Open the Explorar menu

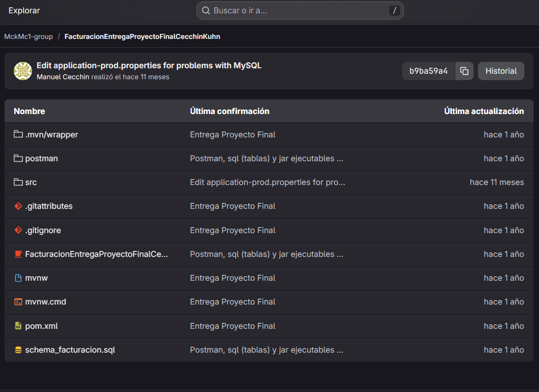(24, 11)
